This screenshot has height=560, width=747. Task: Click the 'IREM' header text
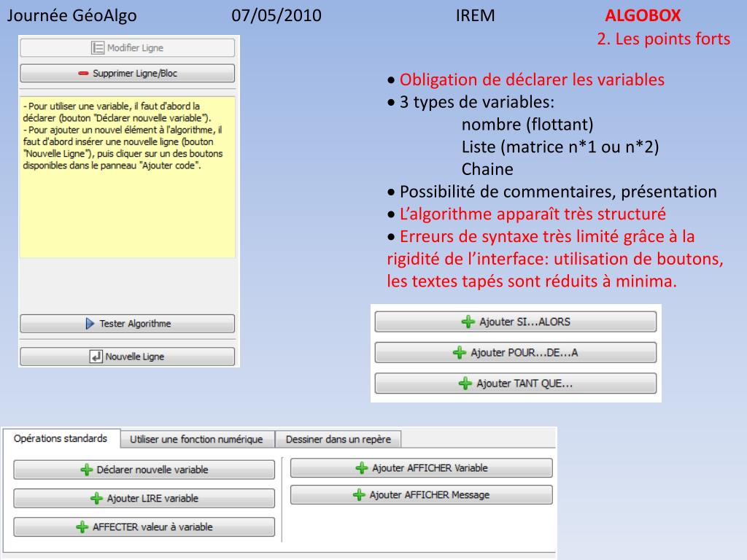point(475,16)
